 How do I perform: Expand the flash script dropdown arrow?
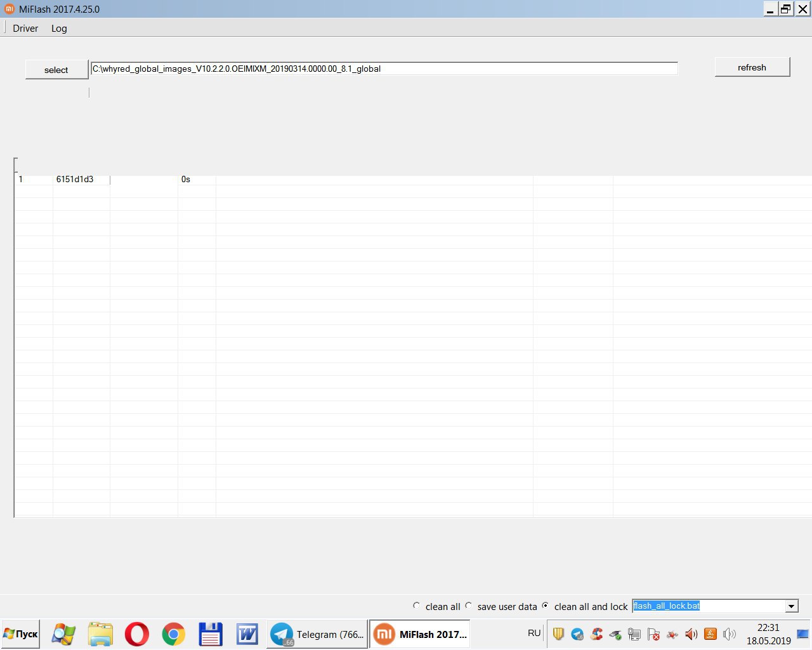coord(791,606)
